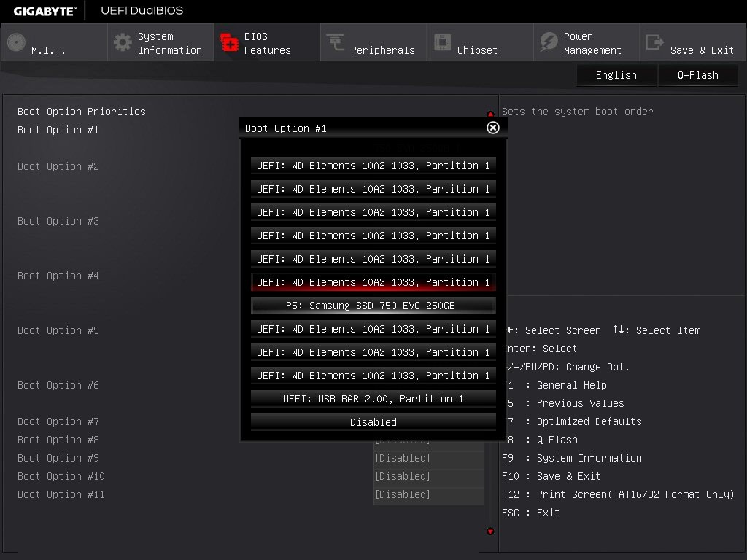
Task: Click the M.I.T. disc icon
Action: click(x=16, y=42)
